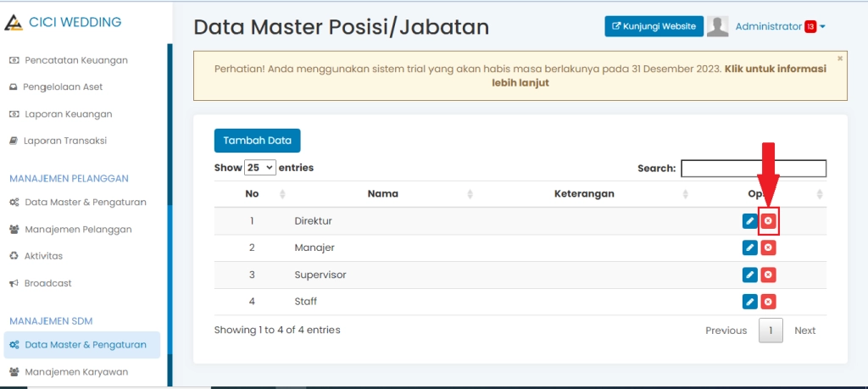
Task: Click Kunjungi Website button
Action: click(x=654, y=26)
